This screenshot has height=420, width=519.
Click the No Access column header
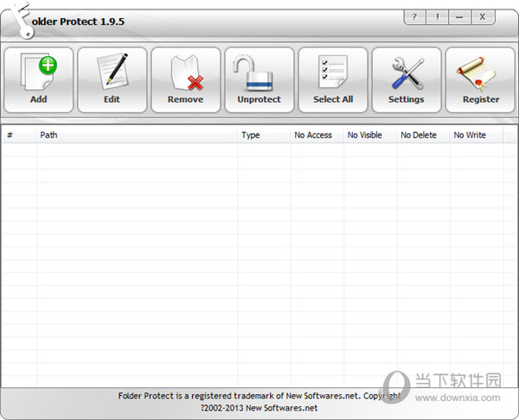pos(317,135)
